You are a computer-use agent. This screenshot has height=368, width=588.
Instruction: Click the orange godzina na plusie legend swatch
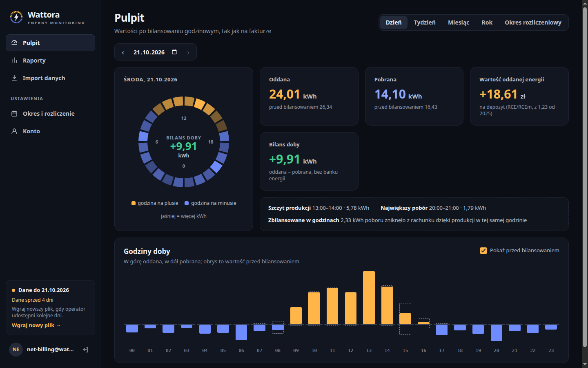[x=134, y=203]
